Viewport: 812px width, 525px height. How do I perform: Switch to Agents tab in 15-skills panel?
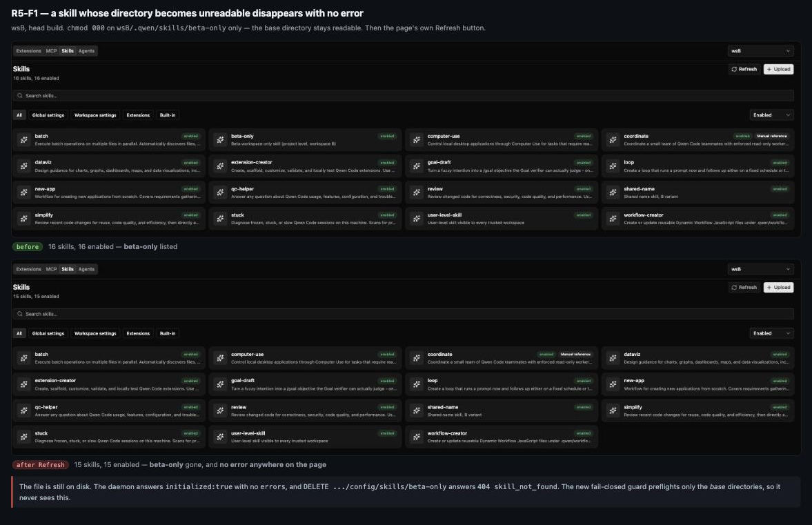coord(86,269)
